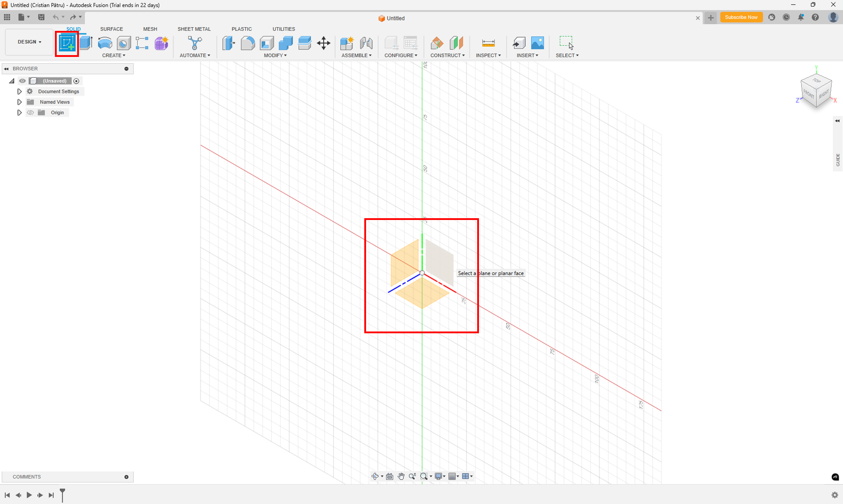Toggle visibility of the Unsaved document
The height and width of the screenshot is (504, 843).
coord(22,81)
